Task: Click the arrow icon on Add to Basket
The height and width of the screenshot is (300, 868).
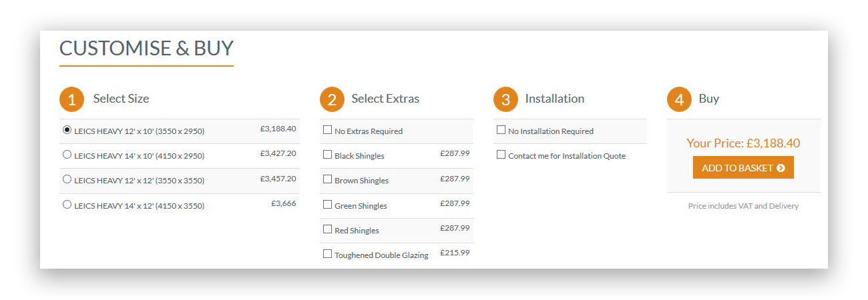Action: 781,168
